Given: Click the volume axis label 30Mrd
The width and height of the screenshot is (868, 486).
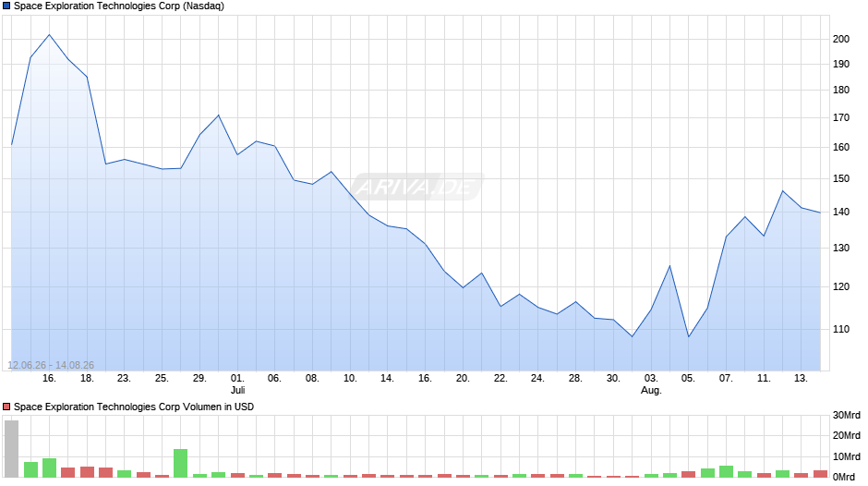Looking at the screenshot, I should [x=847, y=415].
